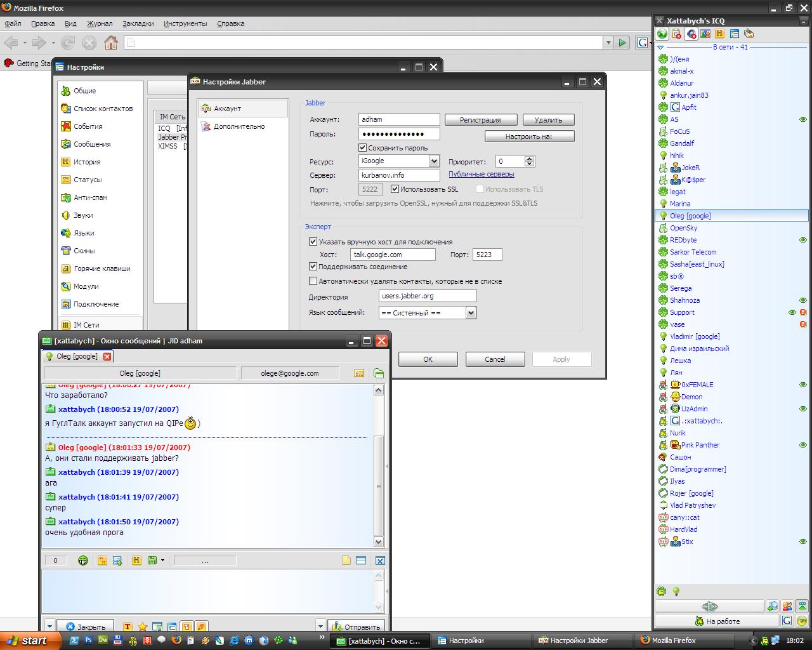Viewport: 812px width, 650px height.
Task: Click the Приоритет stepper arrows
Action: (530, 161)
